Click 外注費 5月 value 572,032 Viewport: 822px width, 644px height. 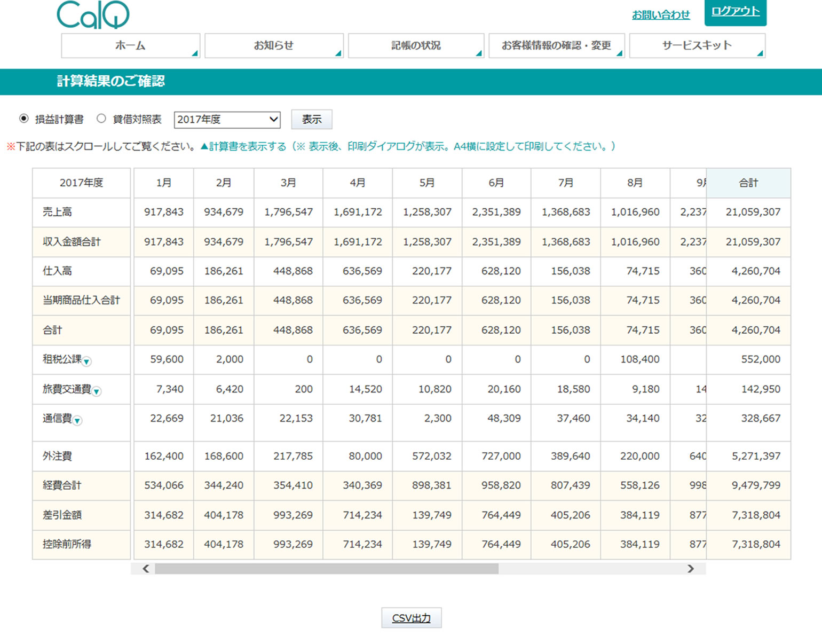pos(432,456)
